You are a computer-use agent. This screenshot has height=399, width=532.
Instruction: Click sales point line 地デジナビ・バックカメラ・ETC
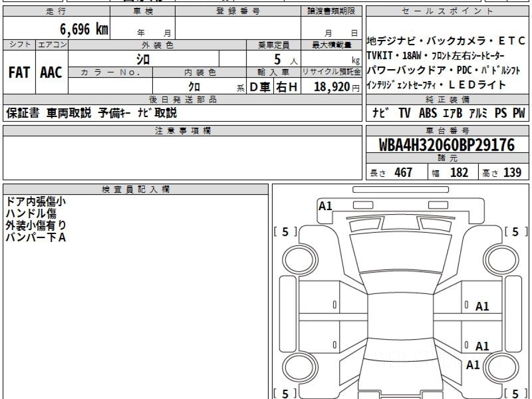point(446,42)
